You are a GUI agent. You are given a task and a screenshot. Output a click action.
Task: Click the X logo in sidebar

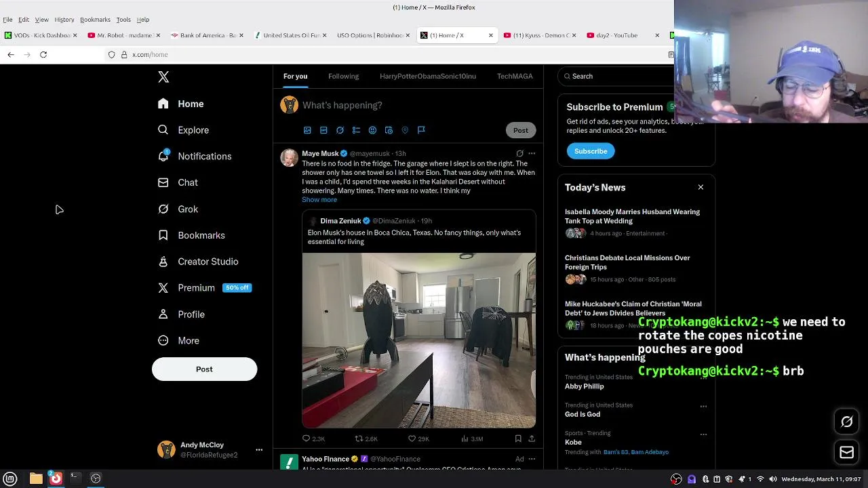[163, 77]
